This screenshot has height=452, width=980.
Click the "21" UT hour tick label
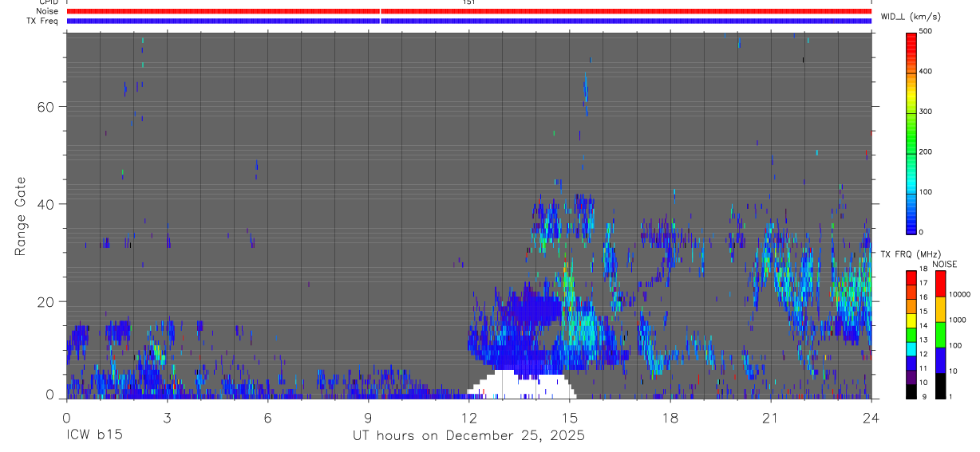pos(771,417)
